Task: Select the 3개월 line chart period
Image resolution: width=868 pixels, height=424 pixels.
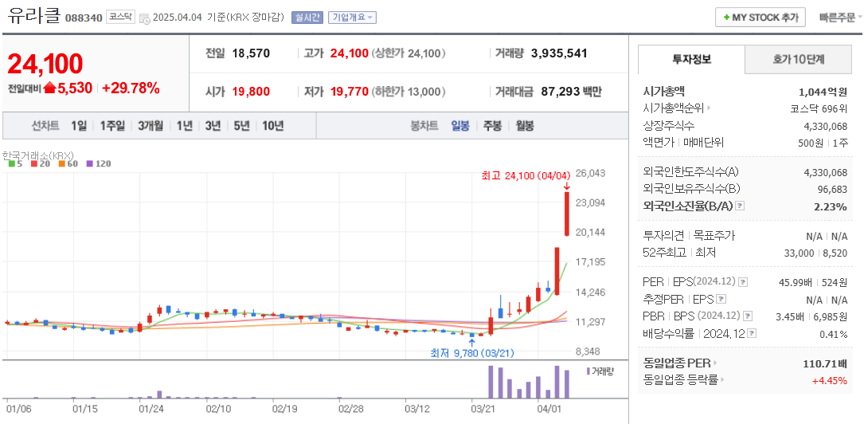Action: tap(151, 126)
